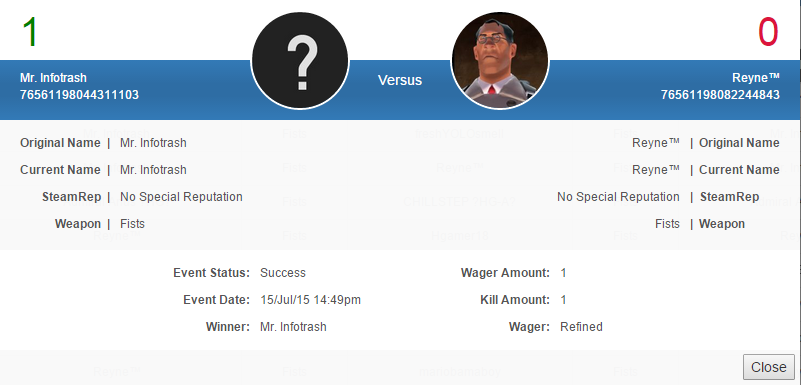
Task: Click the red score 0
Action: point(767,32)
